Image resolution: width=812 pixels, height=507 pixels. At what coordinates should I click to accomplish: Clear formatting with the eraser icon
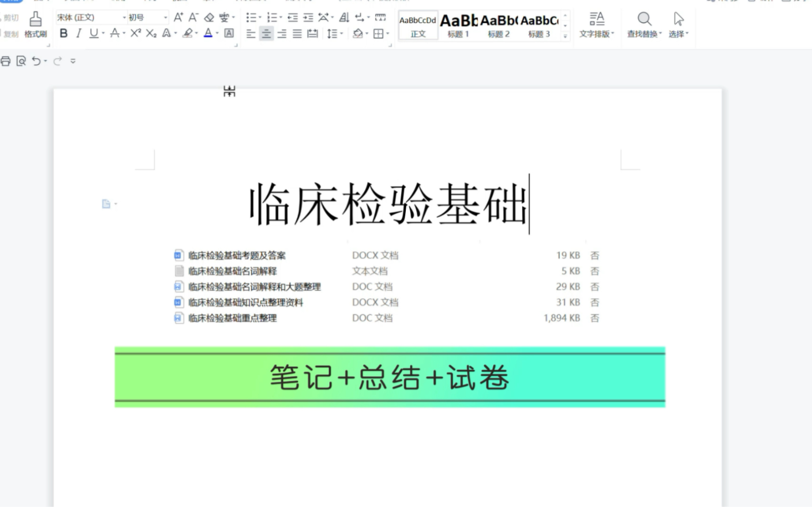coord(209,17)
